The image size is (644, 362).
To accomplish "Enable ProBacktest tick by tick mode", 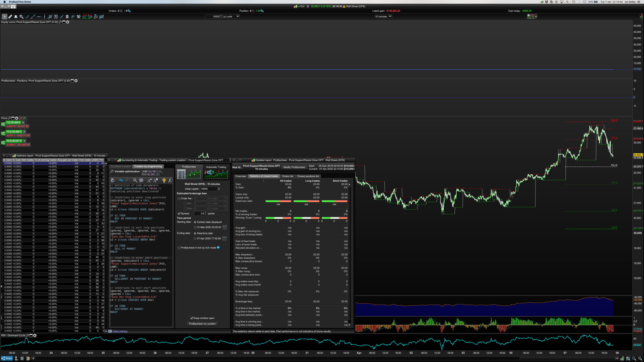I will [179, 248].
